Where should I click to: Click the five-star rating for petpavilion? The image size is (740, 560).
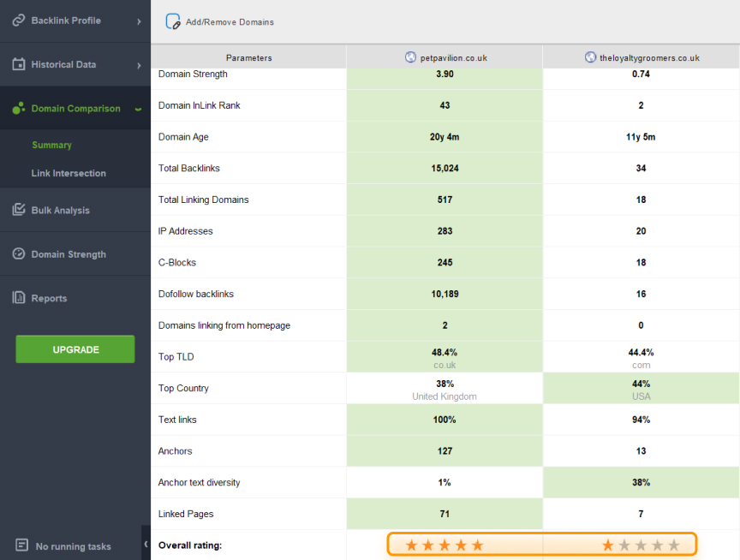445,545
